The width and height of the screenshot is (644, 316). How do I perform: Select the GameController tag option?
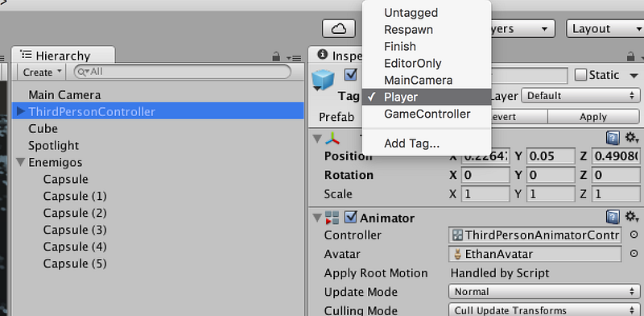pyautogui.click(x=427, y=114)
